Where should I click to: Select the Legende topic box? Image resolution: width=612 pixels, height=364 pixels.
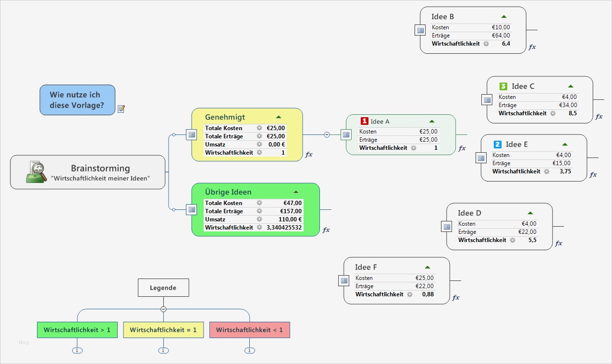[163, 288]
